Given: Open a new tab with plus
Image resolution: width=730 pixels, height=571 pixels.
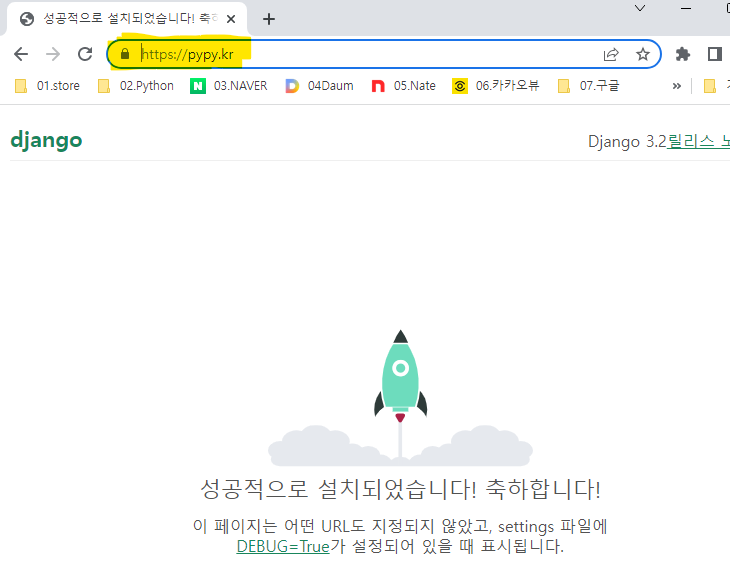Looking at the screenshot, I should point(269,19).
